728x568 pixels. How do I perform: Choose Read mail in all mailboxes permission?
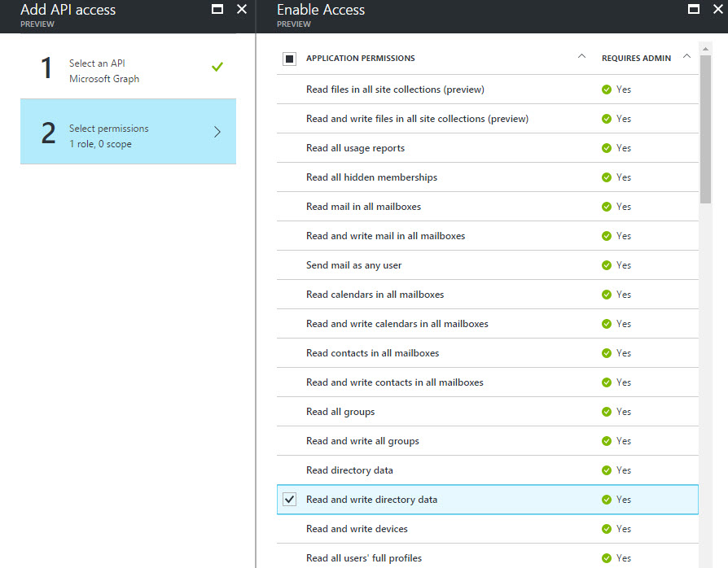[x=364, y=207]
